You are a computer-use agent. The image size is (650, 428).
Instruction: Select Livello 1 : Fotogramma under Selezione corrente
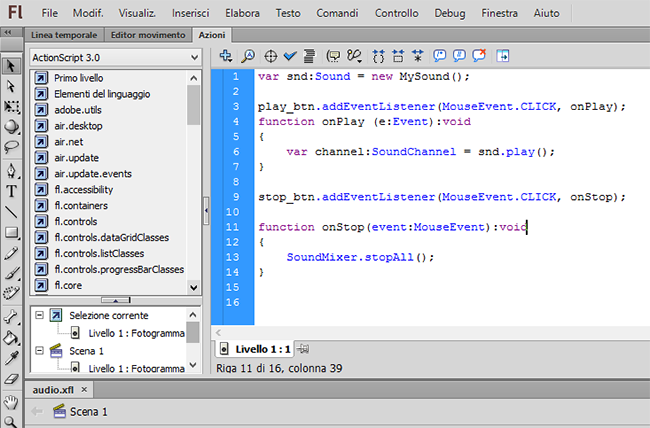pyautogui.click(x=136, y=333)
